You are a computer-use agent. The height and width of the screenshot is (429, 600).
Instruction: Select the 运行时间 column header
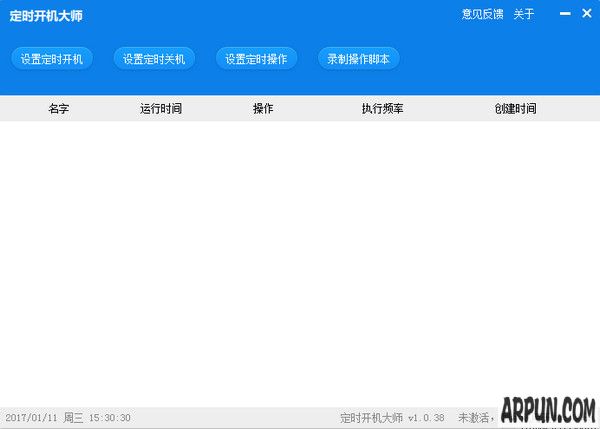[161, 109]
